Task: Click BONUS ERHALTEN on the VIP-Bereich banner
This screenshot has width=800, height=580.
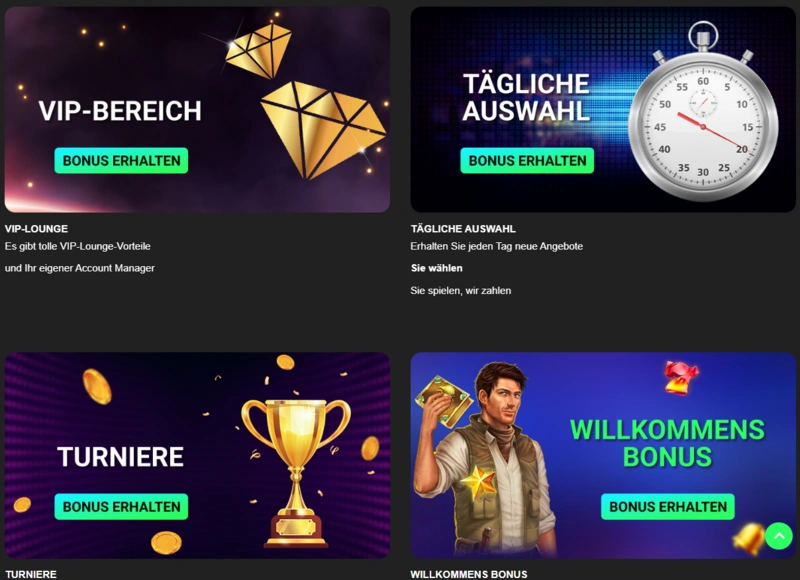Action: 121,161
